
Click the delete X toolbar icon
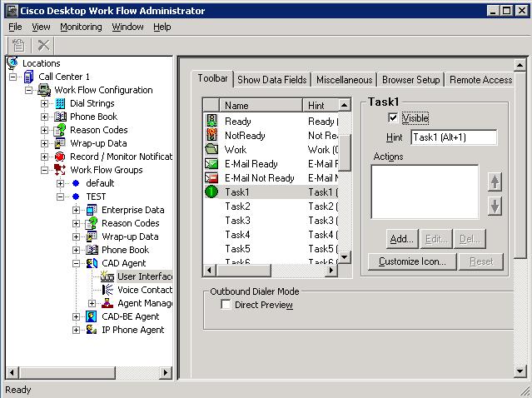(43, 46)
